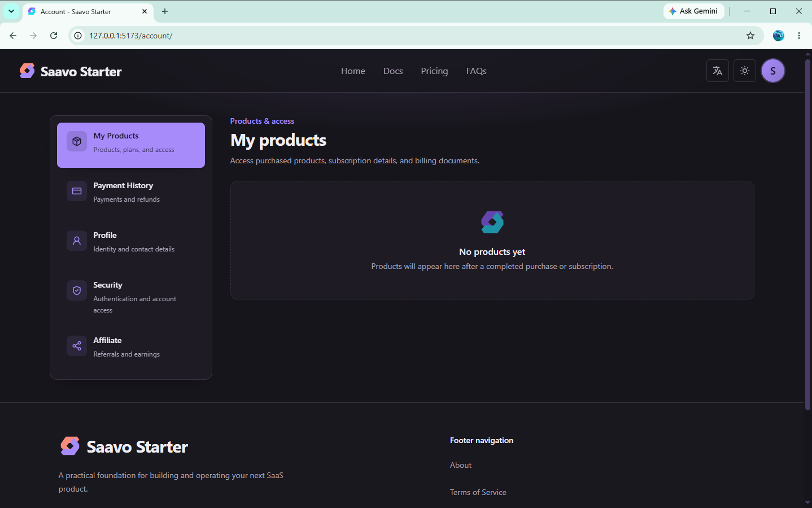Click the Profile person icon in sidebar
The width and height of the screenshot is (812, 508).
pos(77,241)
